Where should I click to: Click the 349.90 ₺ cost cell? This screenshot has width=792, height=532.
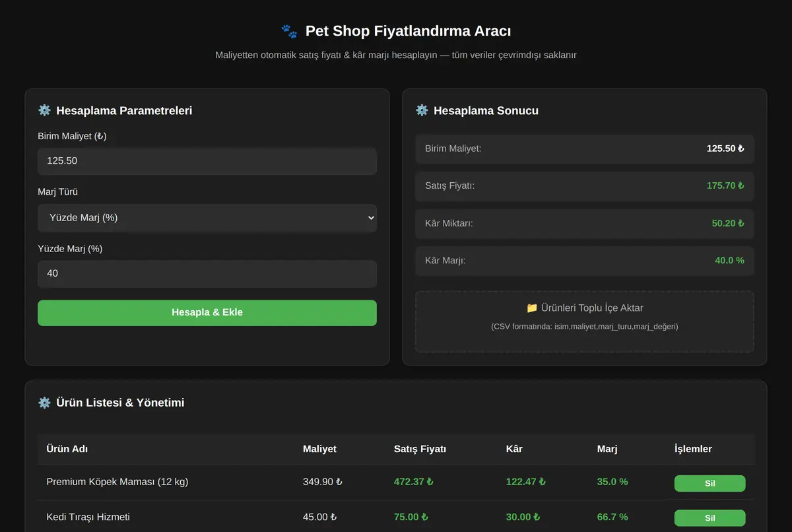(x=323, y=482)
